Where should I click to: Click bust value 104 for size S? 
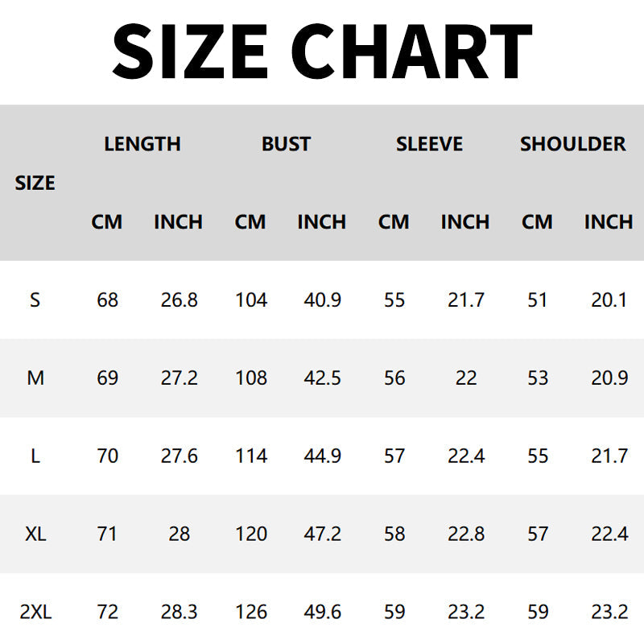[251, 299]
